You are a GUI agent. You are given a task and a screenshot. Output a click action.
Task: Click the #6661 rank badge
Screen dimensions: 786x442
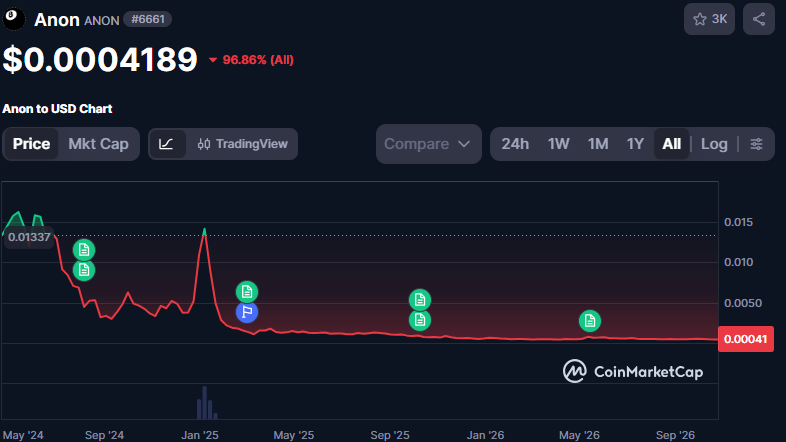pyautogui.click(x=147, y=20)
